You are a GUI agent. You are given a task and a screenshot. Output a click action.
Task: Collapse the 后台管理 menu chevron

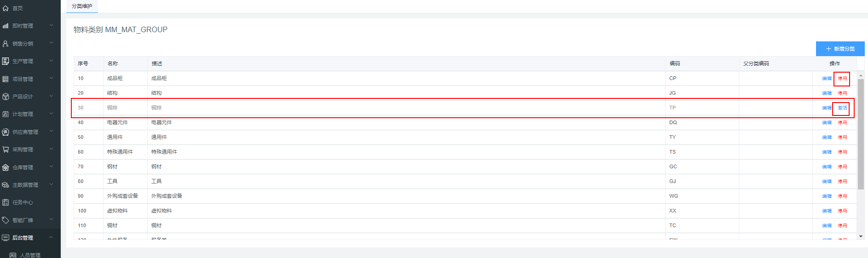[51, 237]
